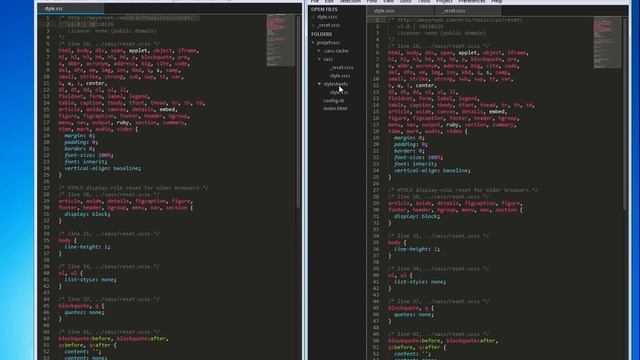The height and width of the screenshot is (360, 640).
Task: Open the _reset.scss tab in right window
Action: click(x=469, y=11)
